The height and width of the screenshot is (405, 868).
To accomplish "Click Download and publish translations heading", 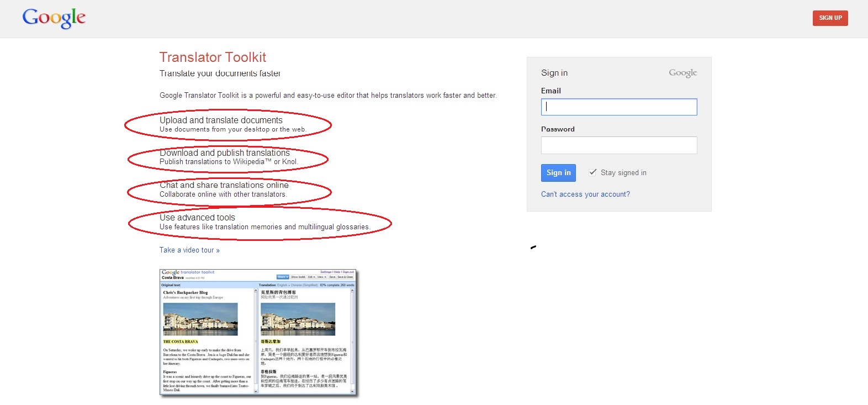I will point(225,152).
